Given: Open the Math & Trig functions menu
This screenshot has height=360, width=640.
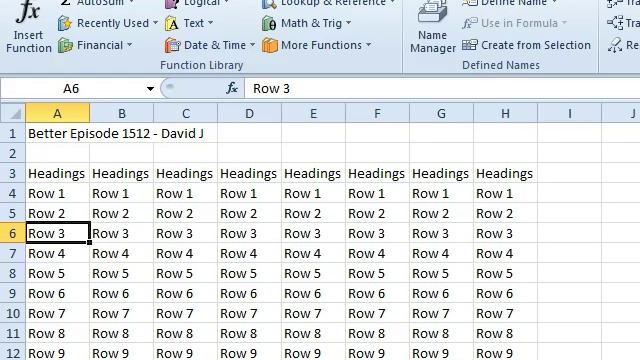Looking at the screenshot, I should click(x=306, y=23).
